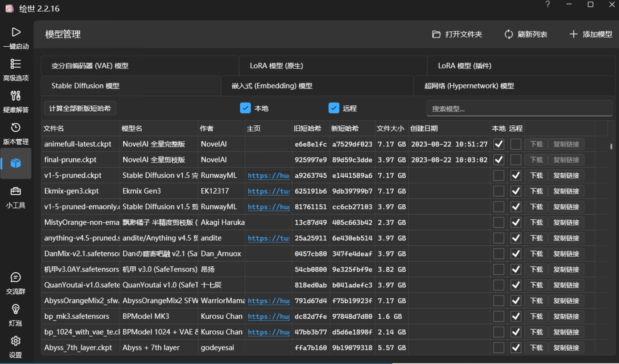
Task: Select date 2023-08-22 10:51:27 cell
Action: tap(449, 144)
